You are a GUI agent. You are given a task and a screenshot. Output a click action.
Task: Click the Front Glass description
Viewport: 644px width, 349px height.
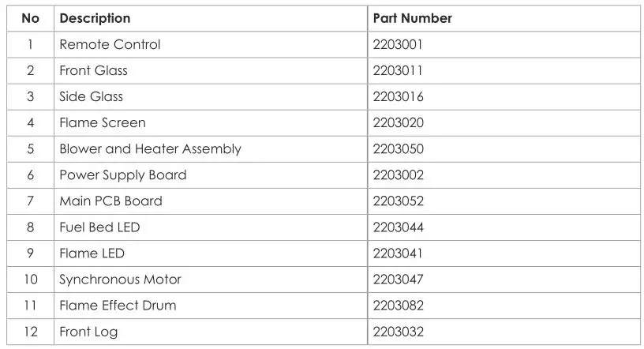pos(93,70)
